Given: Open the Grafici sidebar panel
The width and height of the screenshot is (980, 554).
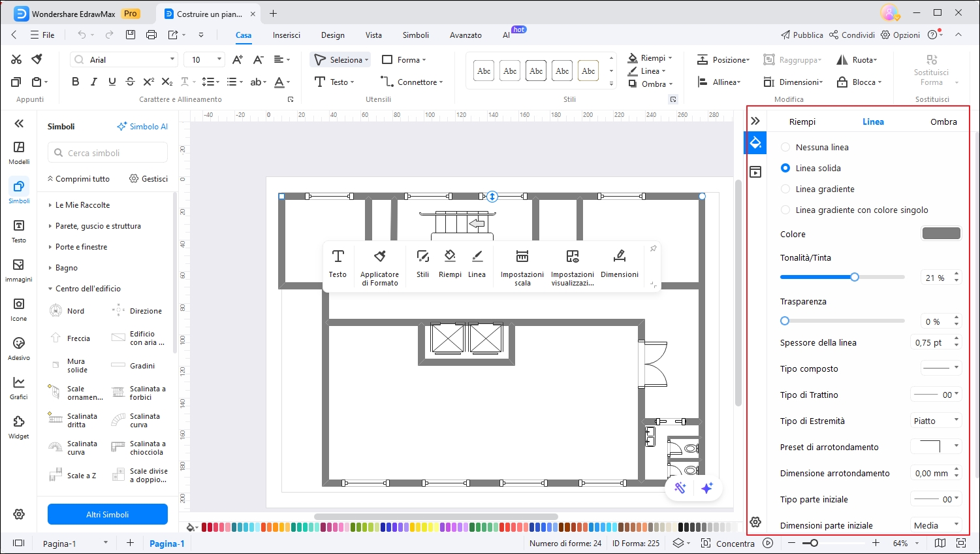Looking at the screenshot, I should tap(19, 388).
